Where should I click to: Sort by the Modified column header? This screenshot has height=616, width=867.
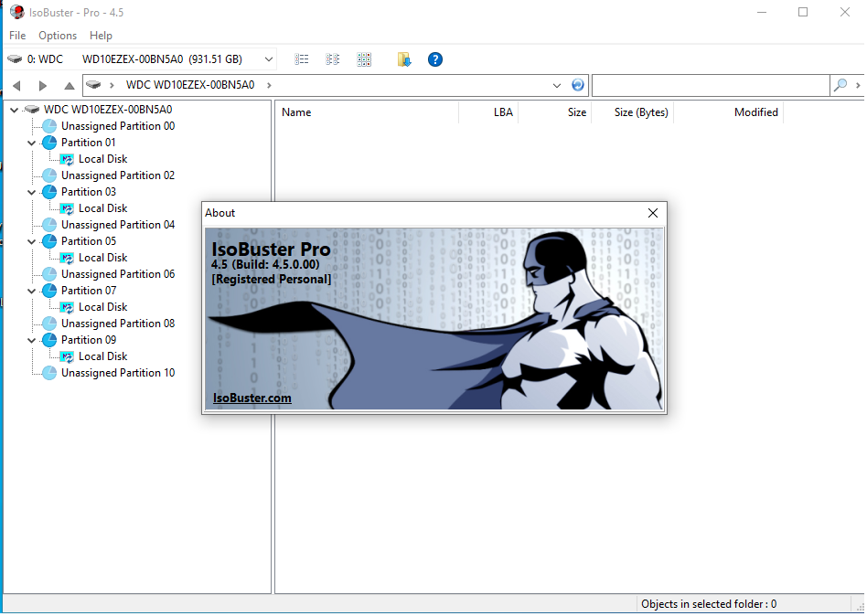(x=729, y=112)
